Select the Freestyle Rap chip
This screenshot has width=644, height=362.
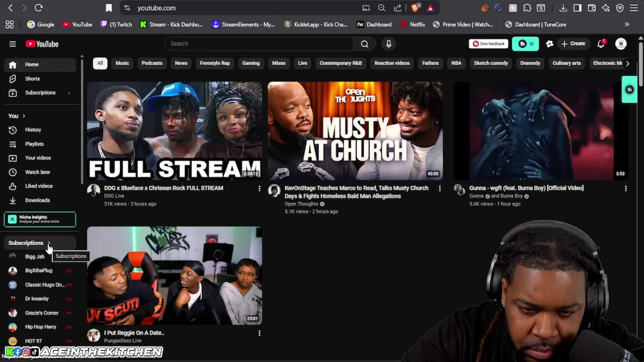coord(215,63)
